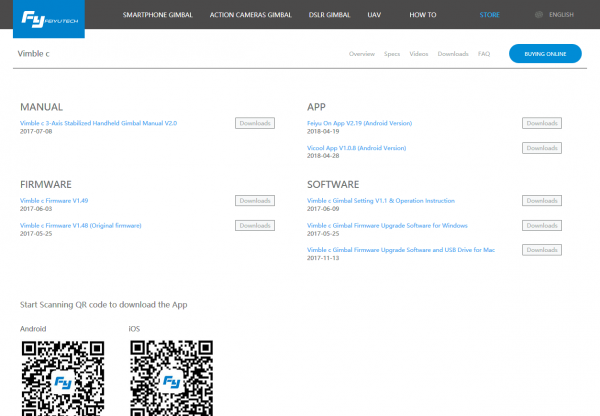Screen dimensions: 600x416
Task: Click the date 2017-11-13
Action: coord(323,258)
